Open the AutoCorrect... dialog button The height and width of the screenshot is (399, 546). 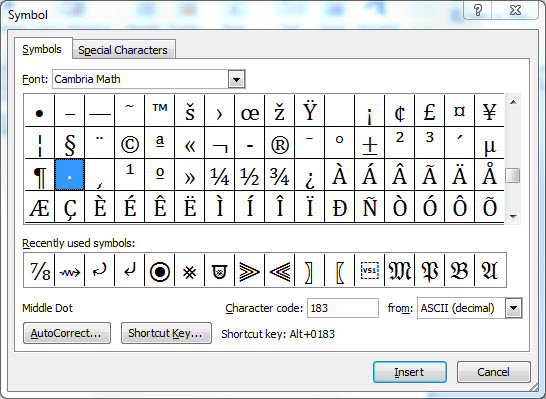point(67,333)
